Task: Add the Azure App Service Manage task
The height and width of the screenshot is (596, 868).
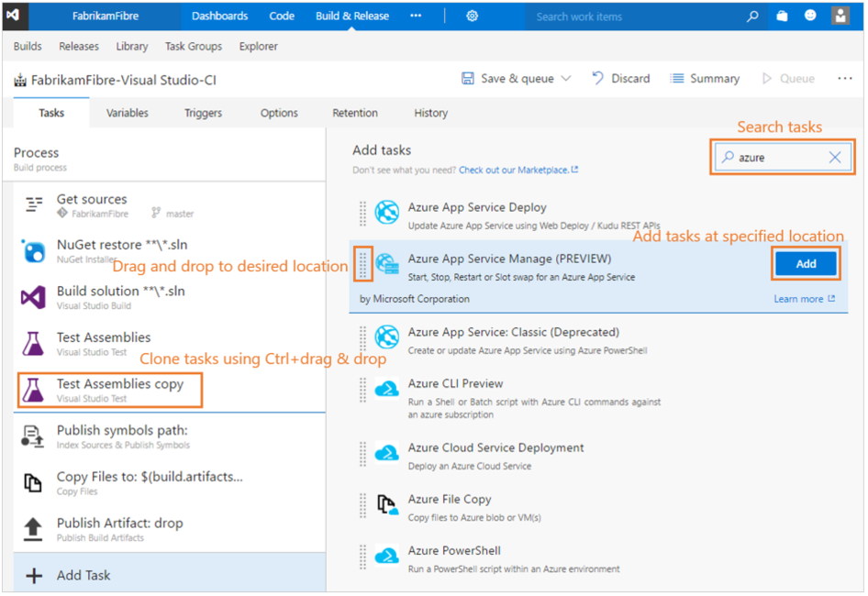Action: pos(806,264)
